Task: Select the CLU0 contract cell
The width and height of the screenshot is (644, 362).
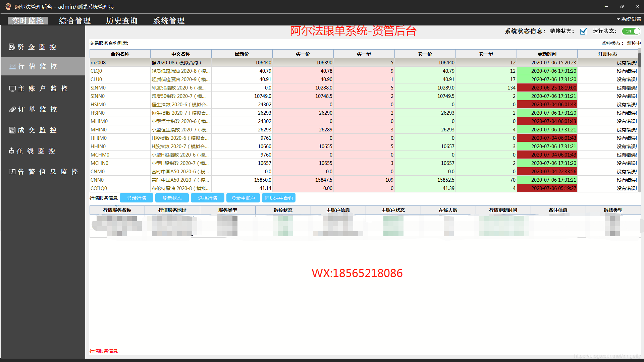Action: 120,79
